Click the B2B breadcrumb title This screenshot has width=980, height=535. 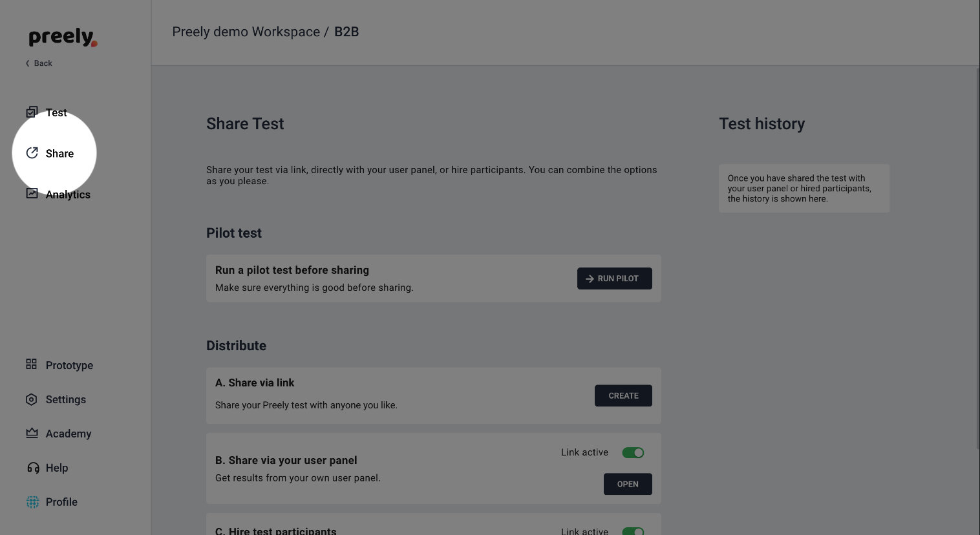(346, 32)
